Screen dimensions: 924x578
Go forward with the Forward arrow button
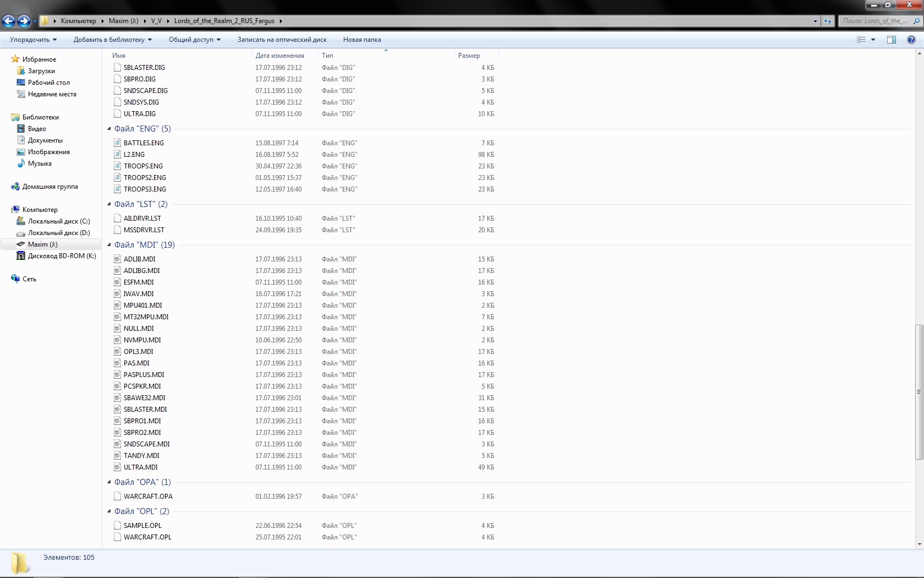point(24,21)
